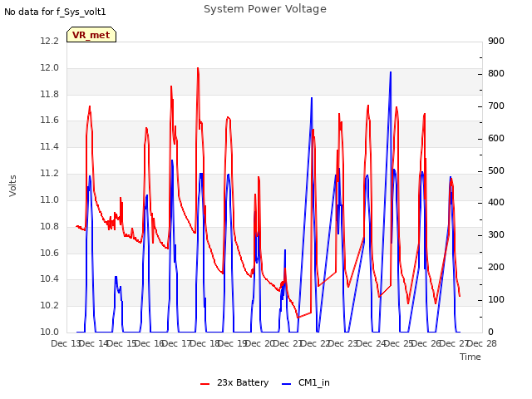This screenshot has height=399, width=532.
Task: Toggle the 23x Battery legend entry
Action: point(234,382)
